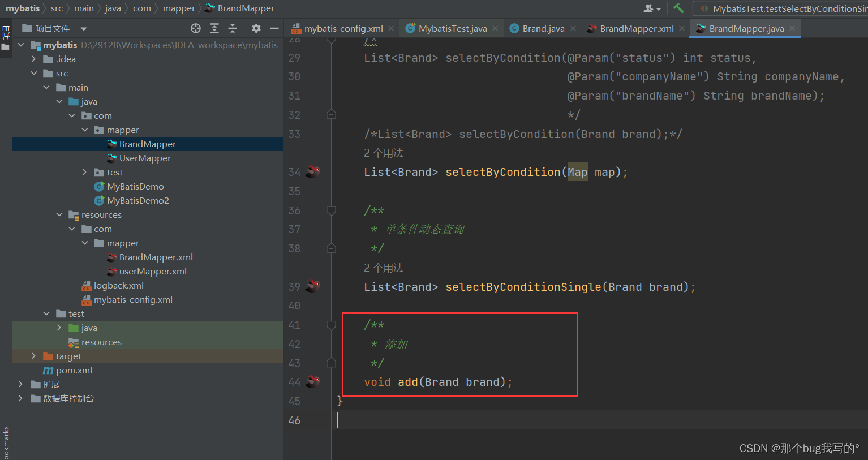868x460 pixels.
Task: Click the Build project hammer icon
Action: coord(678,8)
